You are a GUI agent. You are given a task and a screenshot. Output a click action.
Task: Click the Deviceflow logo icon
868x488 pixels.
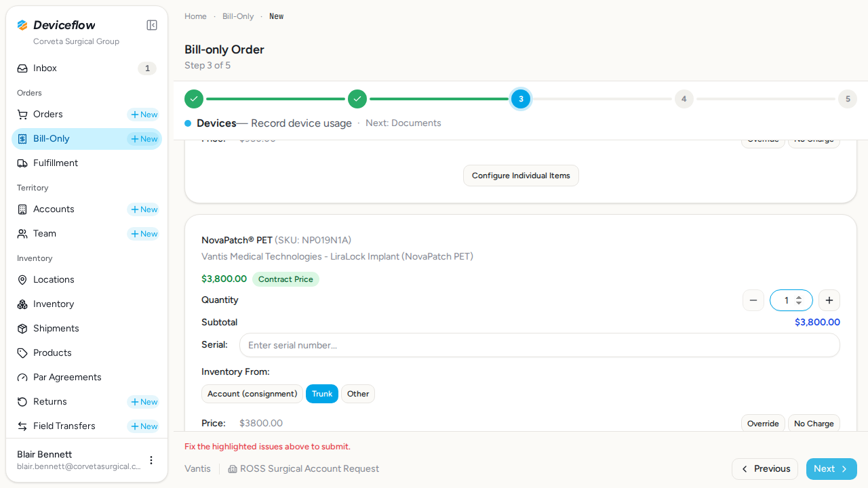(x=22, y=25)
